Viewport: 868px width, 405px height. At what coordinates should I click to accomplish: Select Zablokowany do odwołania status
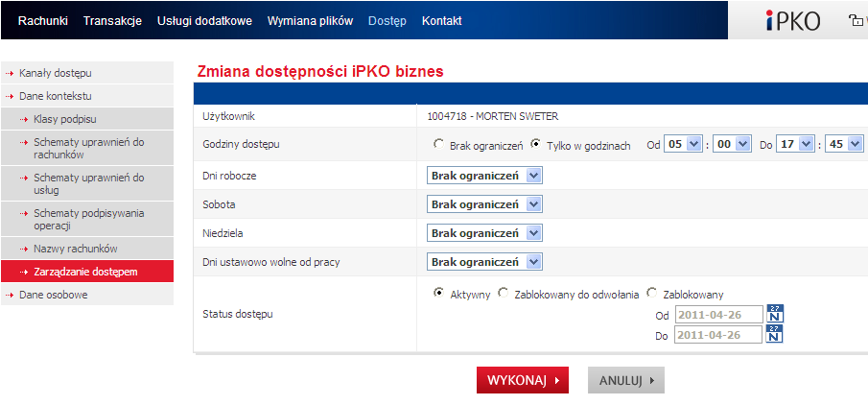[503, 293]
